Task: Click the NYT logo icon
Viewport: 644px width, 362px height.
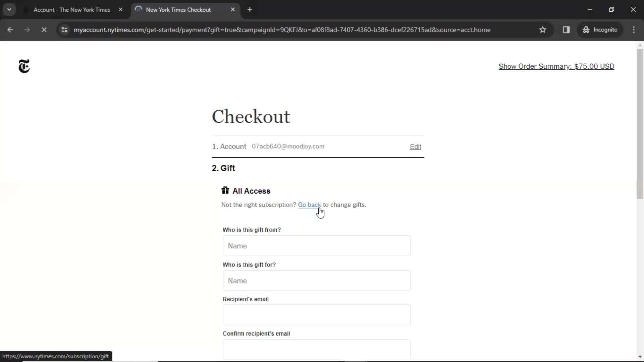Action: coord(24,66)
